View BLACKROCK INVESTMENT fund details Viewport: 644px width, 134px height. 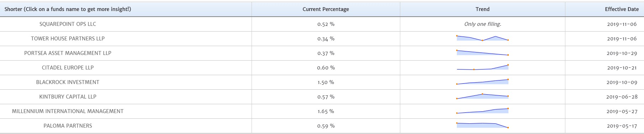click(x=68, y=82)
